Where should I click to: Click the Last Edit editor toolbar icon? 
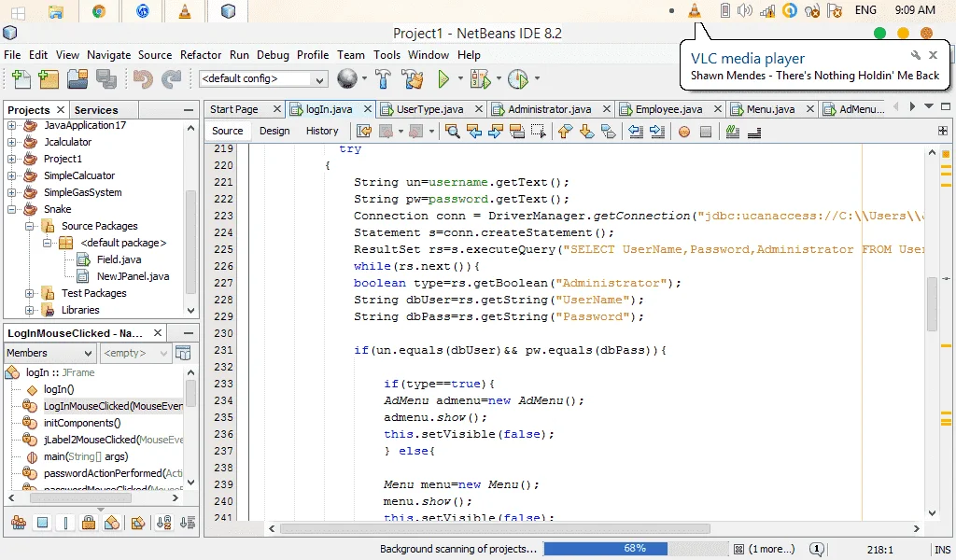point(364,131)
